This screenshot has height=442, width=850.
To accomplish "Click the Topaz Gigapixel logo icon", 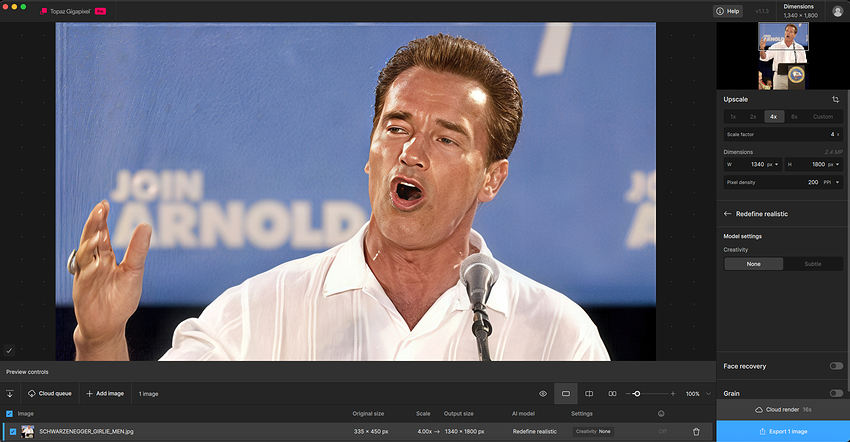I will point(43,11).
